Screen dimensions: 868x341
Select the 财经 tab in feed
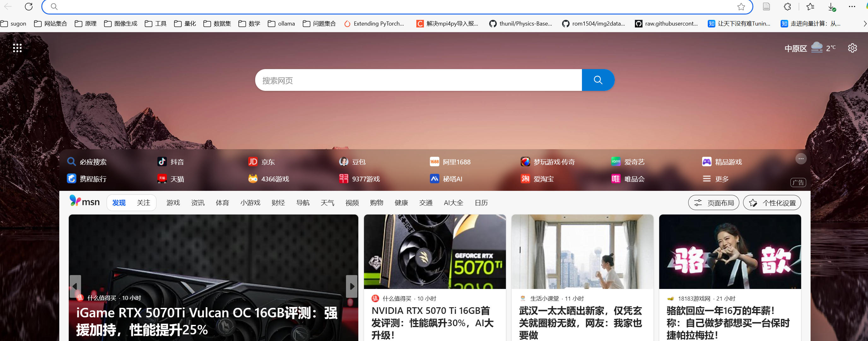[278, 203]
